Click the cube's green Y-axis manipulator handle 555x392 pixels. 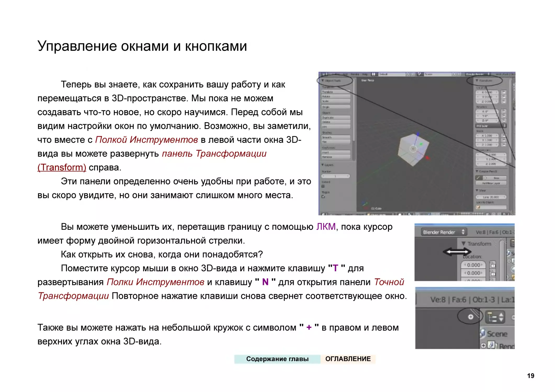pyautogui.click(x=421, y=144)
